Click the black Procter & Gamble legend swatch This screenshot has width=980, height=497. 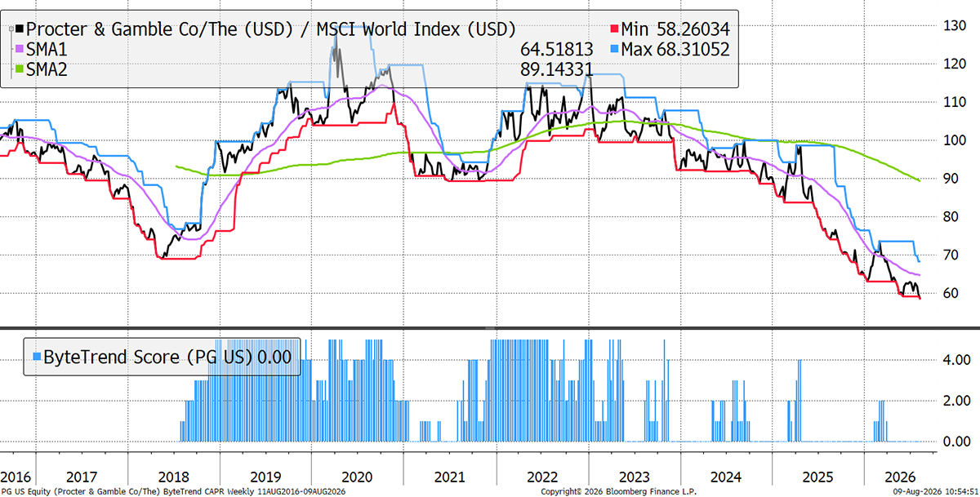[x=20, y=29]
